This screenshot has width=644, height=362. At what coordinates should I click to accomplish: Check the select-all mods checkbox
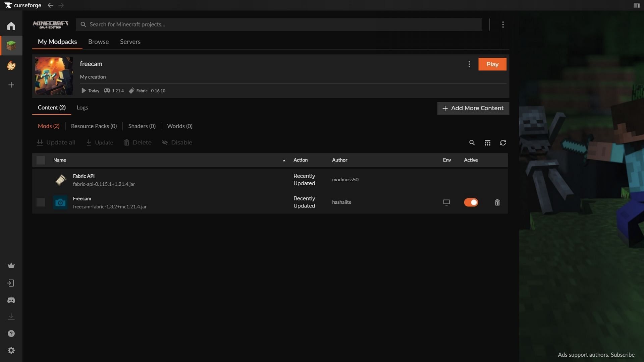click(x=41, y=160)
